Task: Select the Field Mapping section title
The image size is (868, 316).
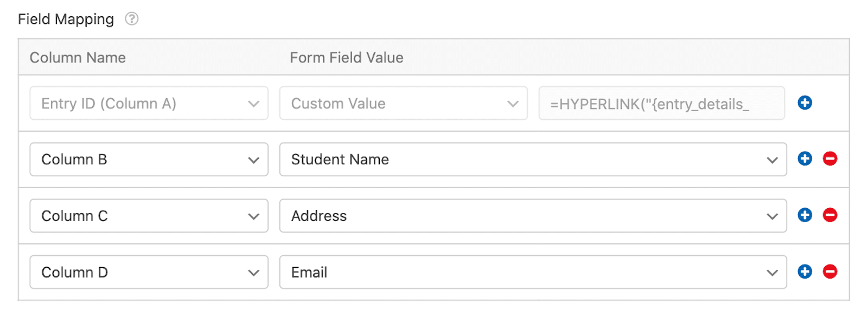Action: coord(66,18)
